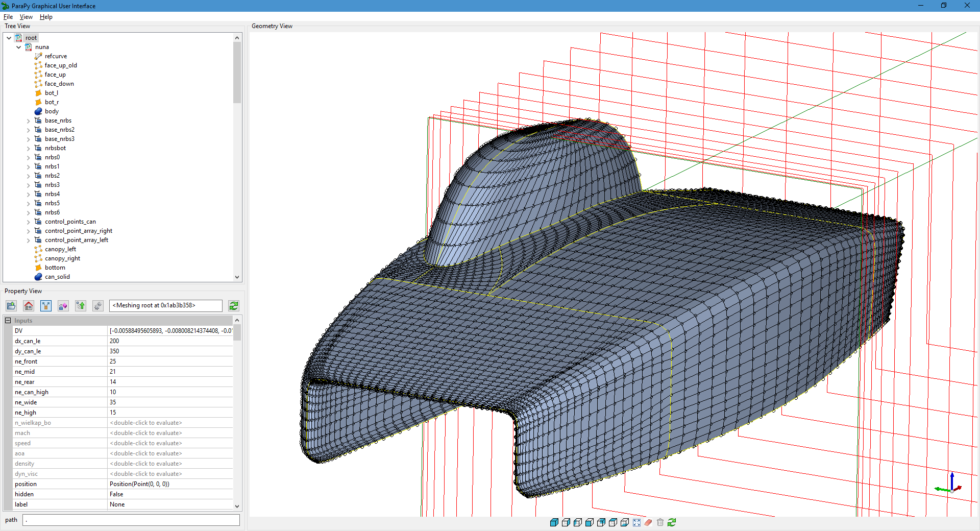Select the can_solid tree item
The width and height of the screenshot is (980, 531).
pos(57,277)
